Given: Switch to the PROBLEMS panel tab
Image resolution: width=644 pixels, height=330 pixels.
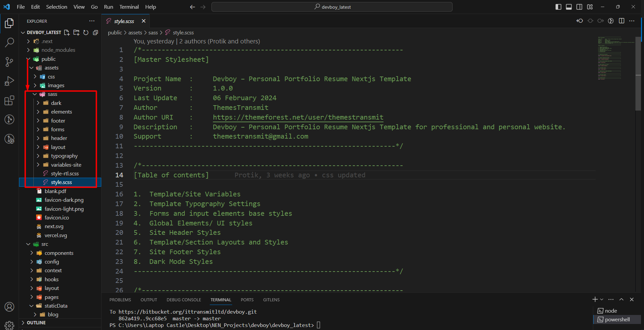Looking at the screenshot, I should coord(120,300).
